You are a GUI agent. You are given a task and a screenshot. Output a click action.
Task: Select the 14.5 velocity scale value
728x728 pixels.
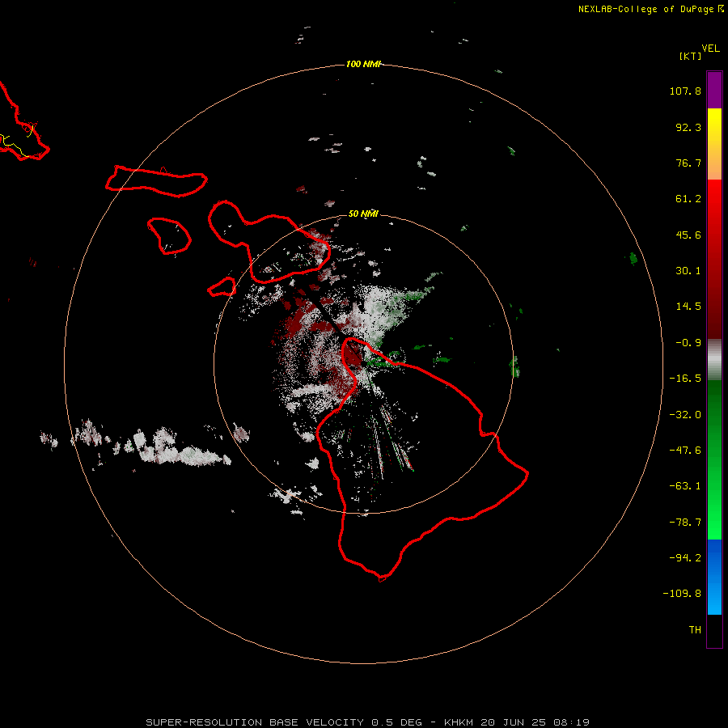[x=688, y=307]
